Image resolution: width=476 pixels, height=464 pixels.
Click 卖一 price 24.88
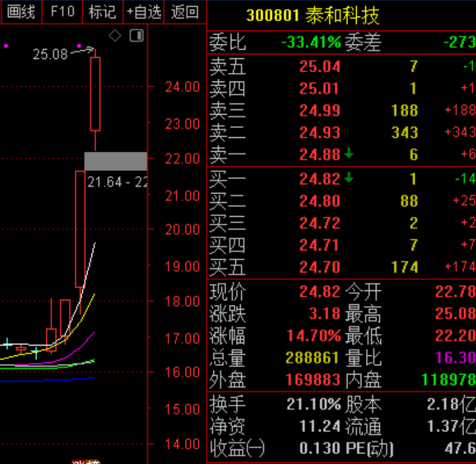[x=320, y=154]
